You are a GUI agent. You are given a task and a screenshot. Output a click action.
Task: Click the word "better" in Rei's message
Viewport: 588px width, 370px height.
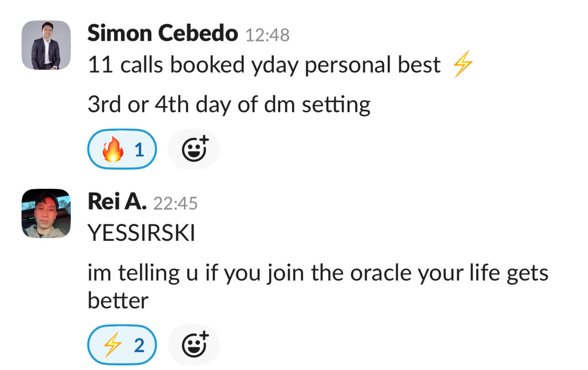tap(118, 301)
